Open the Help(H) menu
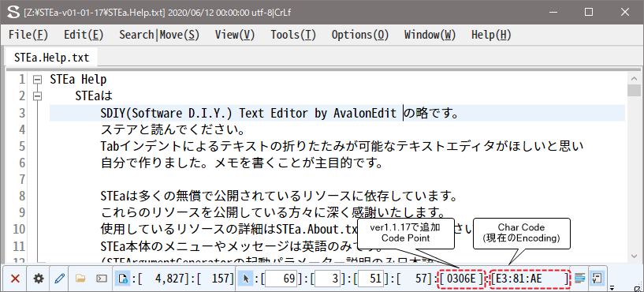Viewport: 644px width, 292px height. tap(491, 35)
